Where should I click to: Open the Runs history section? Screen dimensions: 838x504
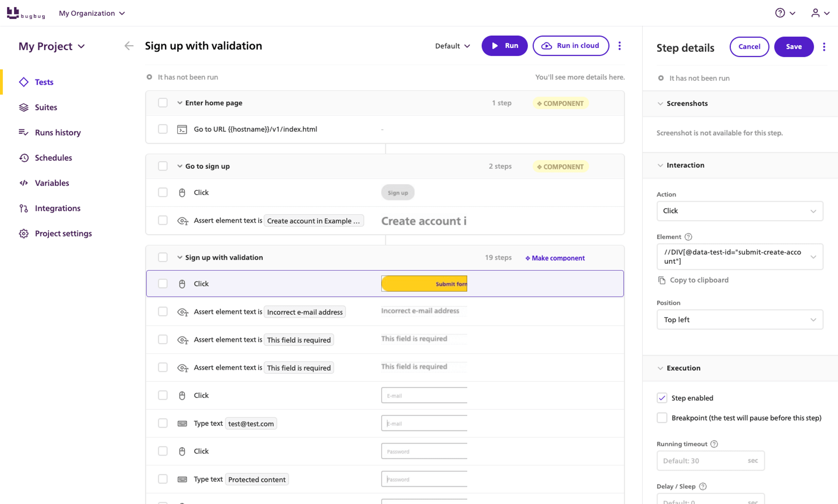(x=58, y=133)
